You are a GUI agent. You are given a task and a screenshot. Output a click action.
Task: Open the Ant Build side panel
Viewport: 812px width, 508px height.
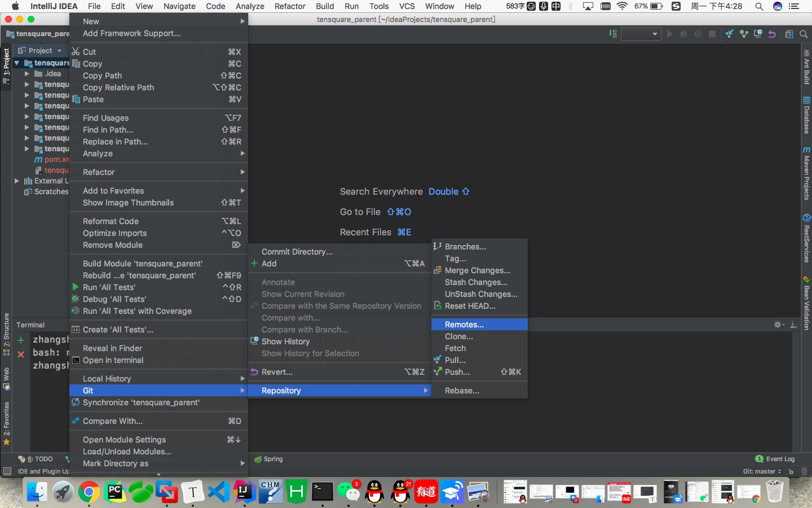(x=806, y=67)
